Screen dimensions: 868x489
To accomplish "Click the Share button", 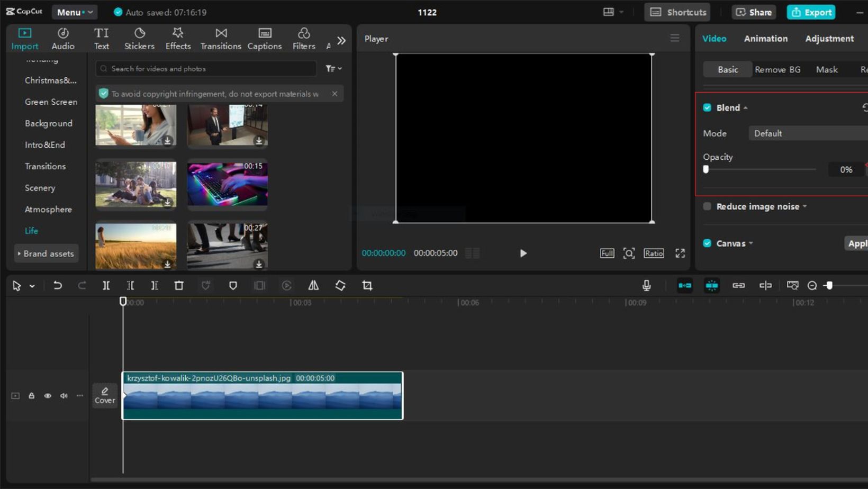I will click(x=754, y=12).
